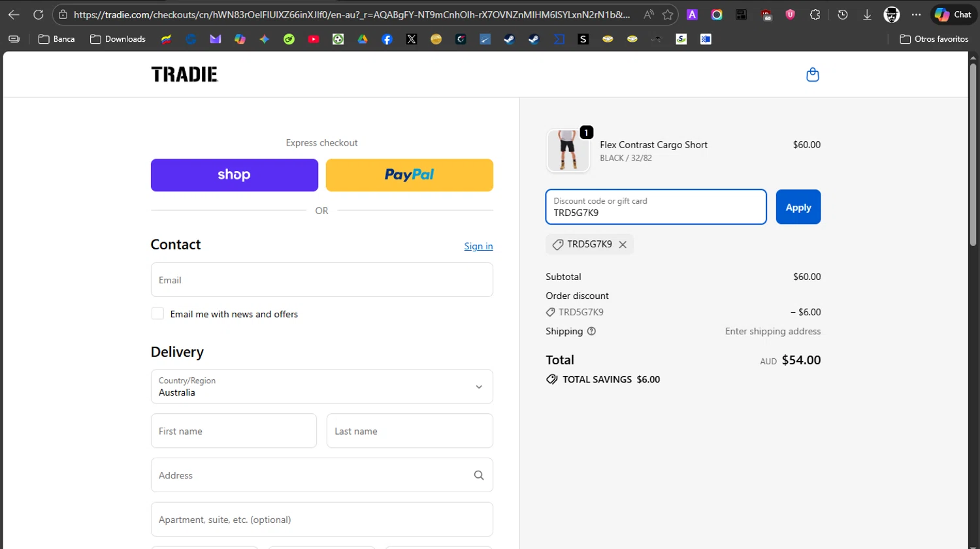Pay with Shop Pay express button
The height and width of the screenshot is (549, 980).
coord(235,175)
